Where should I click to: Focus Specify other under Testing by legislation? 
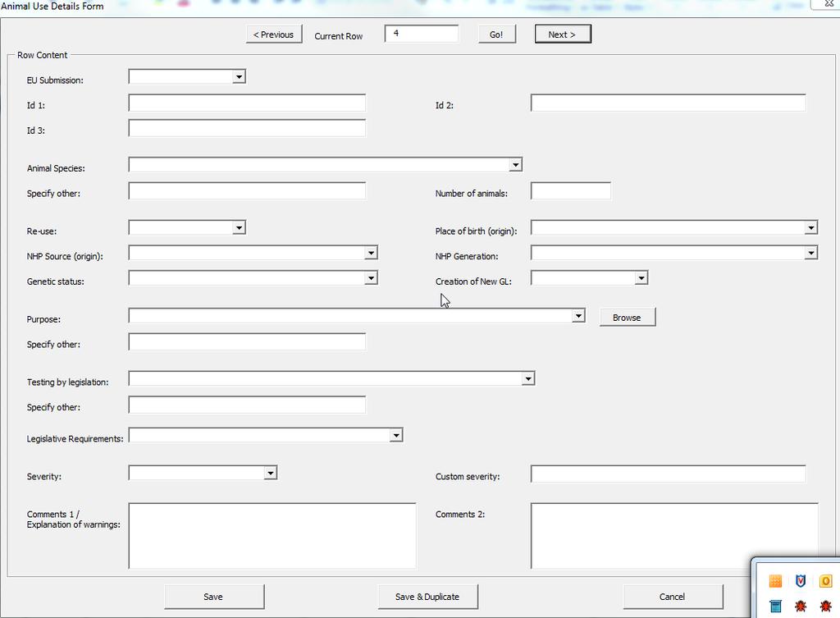click(247, 405)
